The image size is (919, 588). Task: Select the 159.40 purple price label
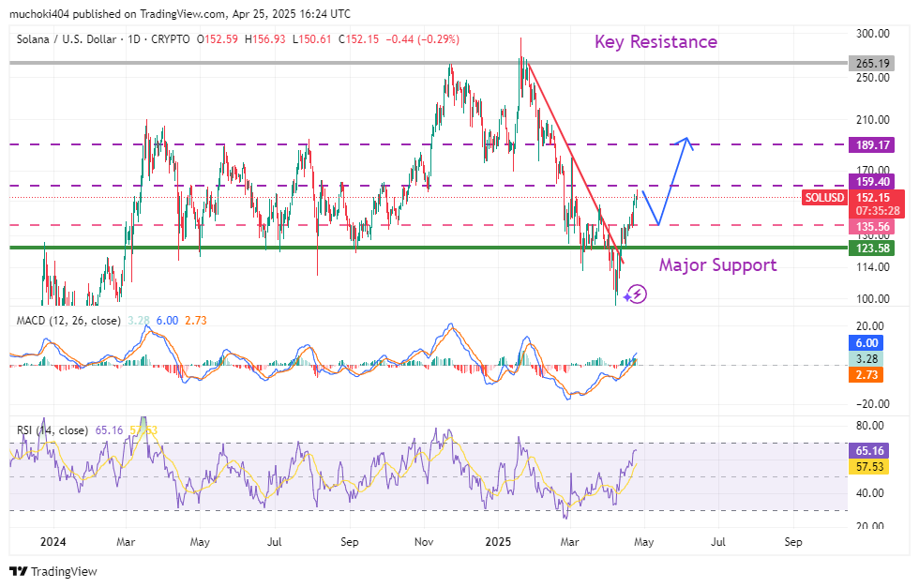click(871, 182)
